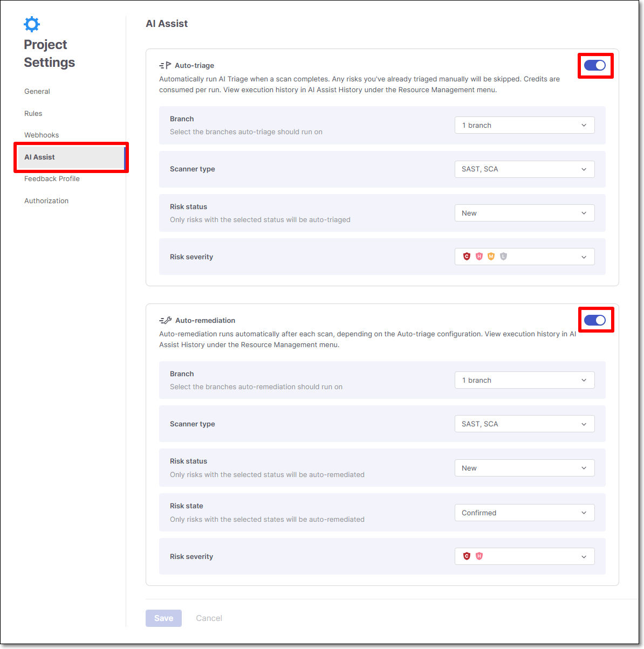Click the High severity badge under Auto-remediation
This screenshot has height=649, width=644.
click(x=479, y=556)
